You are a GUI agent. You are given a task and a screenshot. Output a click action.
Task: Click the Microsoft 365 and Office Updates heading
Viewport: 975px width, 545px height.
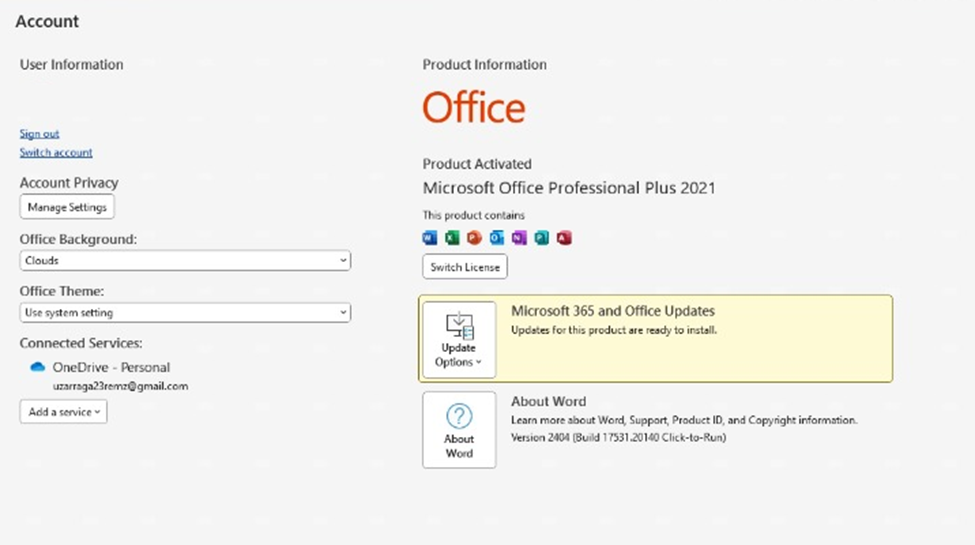coord(612,311)
